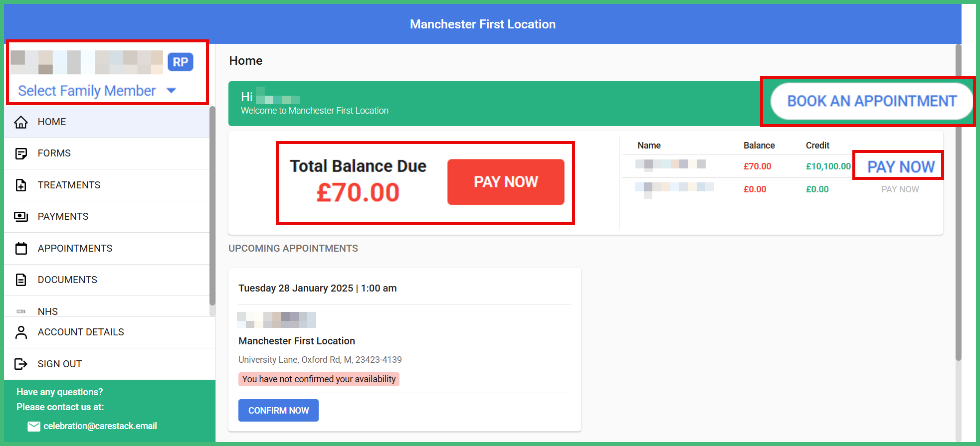Click the Account Details person icon
Image resolution: width=980 pixels, height=446 pixels.
(x=21, y=332)
